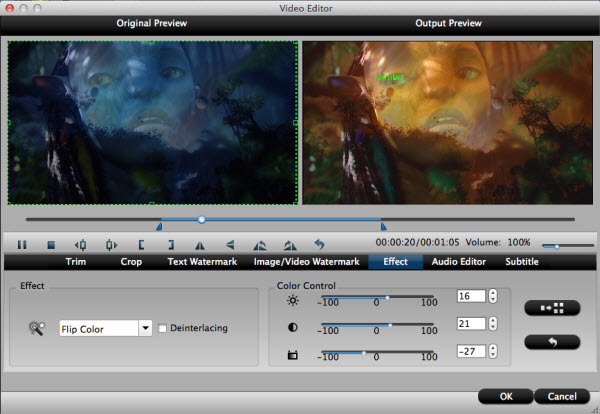Click the volume slider handle
Image resolution: width=600 pixels, height=414 pixels.
coord(557,247)
